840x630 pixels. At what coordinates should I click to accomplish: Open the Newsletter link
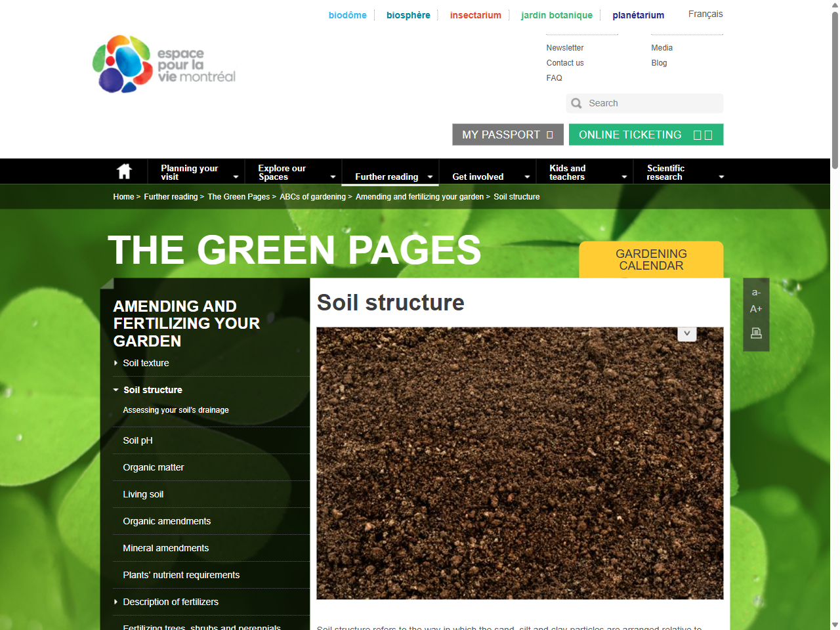tap(564, 48)
